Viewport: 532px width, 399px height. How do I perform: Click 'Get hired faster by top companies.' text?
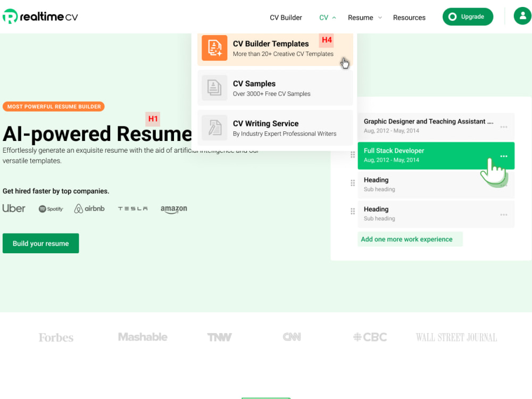pyautogui.click(x=56, y=191)
